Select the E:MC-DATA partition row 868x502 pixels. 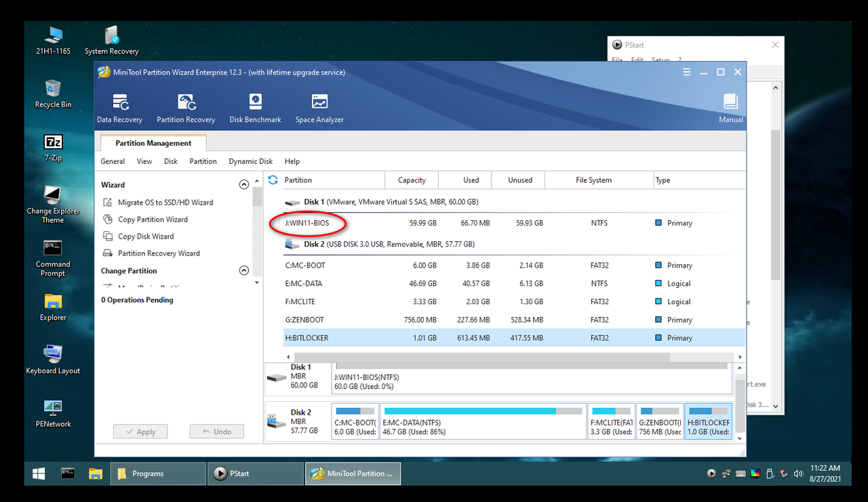point(513,284)
